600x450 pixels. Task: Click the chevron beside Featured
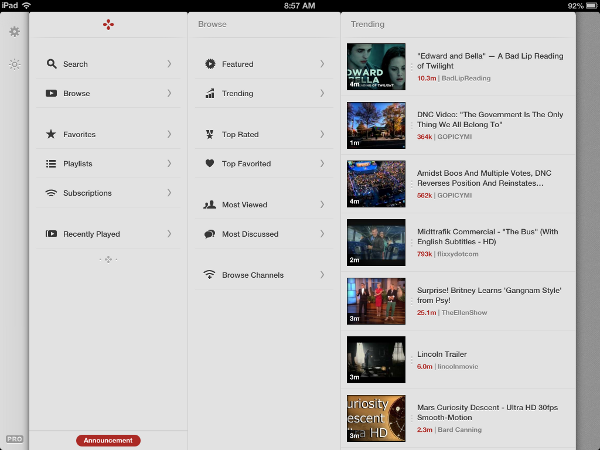322,64
